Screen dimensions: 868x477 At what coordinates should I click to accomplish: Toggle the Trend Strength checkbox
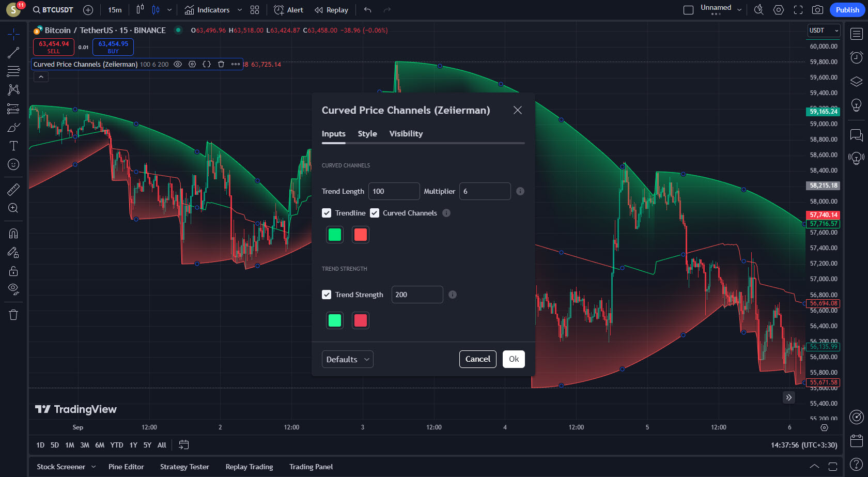(x=327, y=295)
